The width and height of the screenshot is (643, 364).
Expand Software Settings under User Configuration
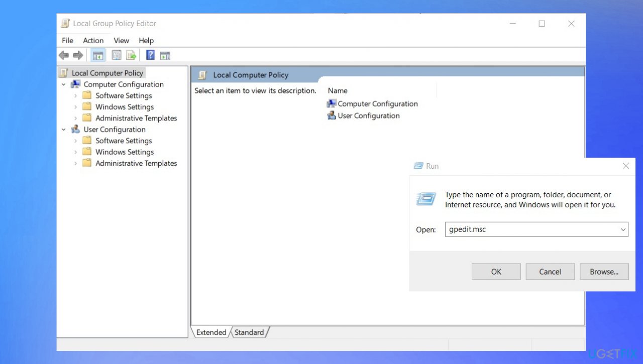tap(76, 141)
